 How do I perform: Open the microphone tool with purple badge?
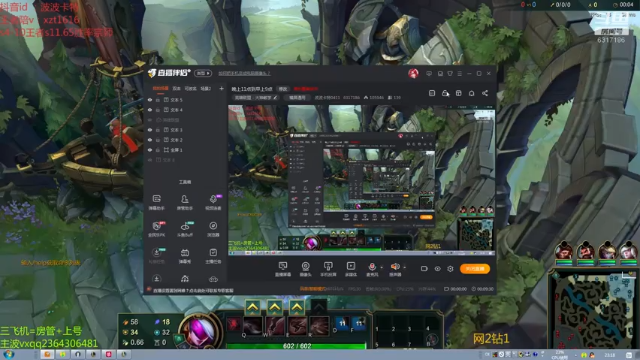point(213,202)
